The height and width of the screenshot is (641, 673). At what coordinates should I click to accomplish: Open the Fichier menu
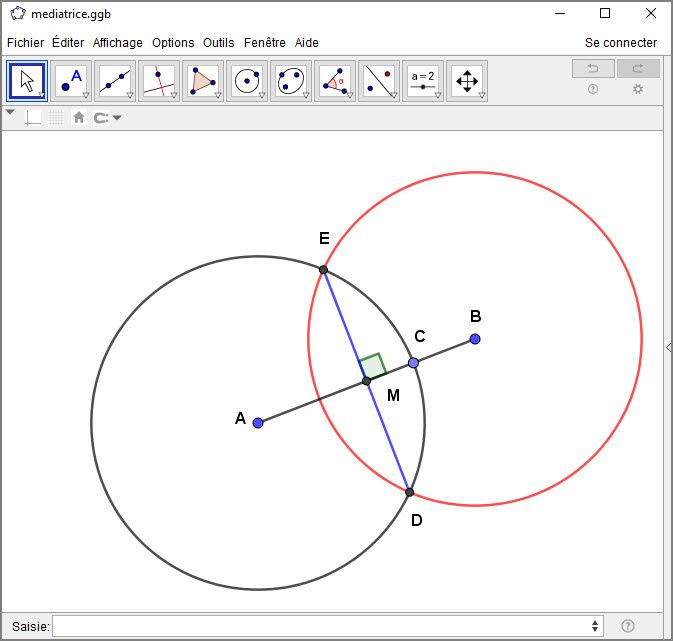pyautogui.click(x=25, y=43)
